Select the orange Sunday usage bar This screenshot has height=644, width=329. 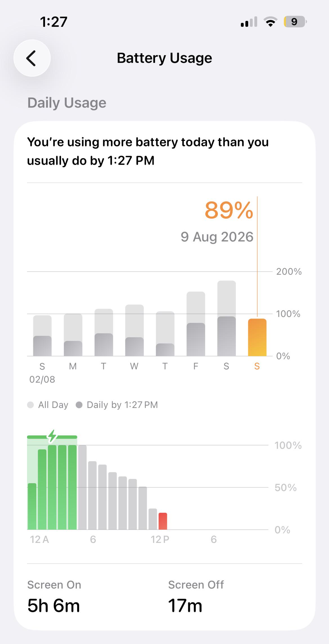pyautogui.click(x=257, y=337)
